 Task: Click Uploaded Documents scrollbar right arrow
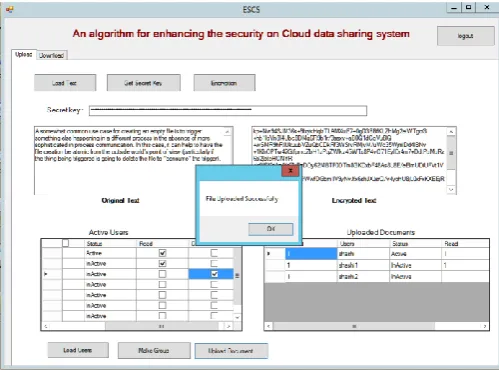[x=485, y=326]
